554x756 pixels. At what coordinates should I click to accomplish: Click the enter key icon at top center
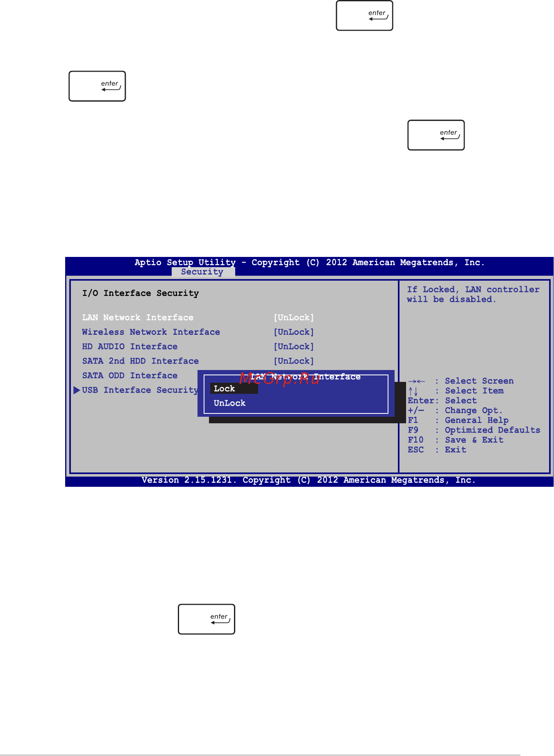[365, 16]
